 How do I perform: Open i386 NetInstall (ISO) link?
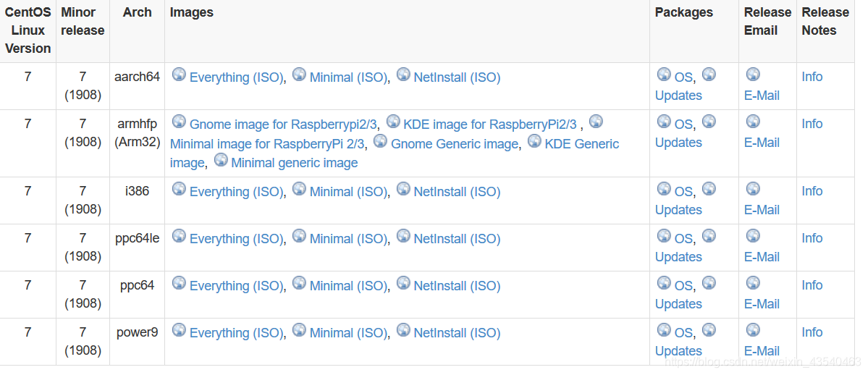(x=457, y=192)
